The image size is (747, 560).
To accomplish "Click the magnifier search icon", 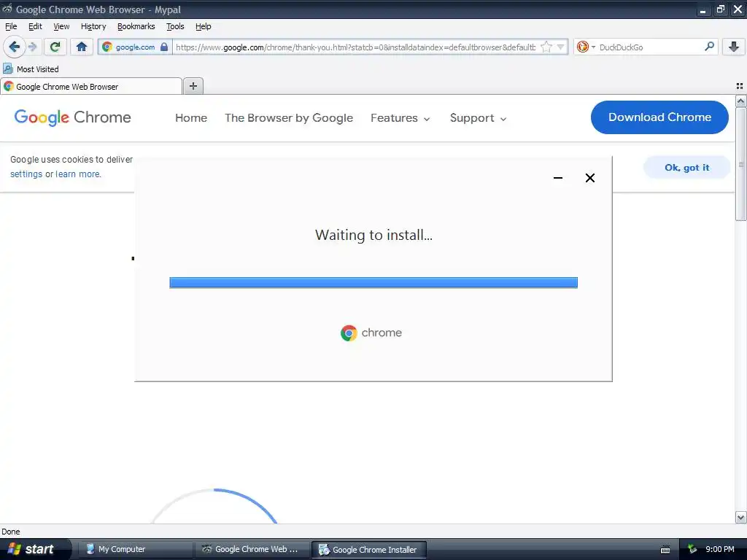I will (x=709, y=47).
